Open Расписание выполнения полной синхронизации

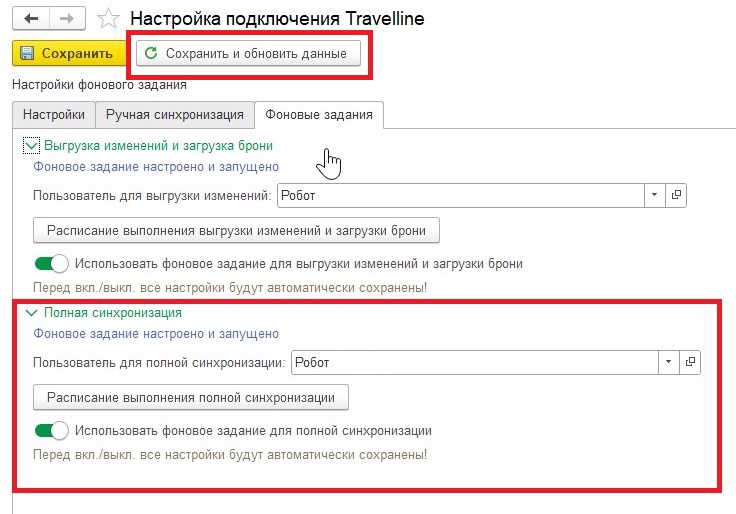point(191,398)
